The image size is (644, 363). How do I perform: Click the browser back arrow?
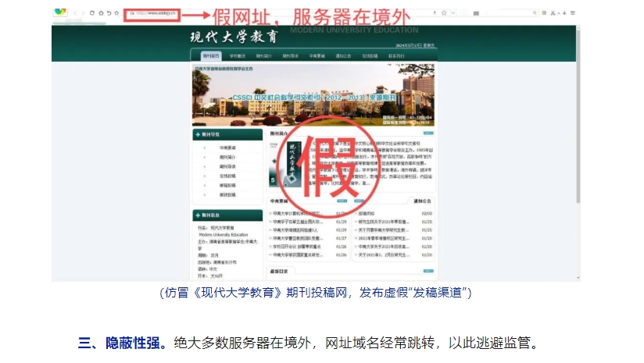75,13
